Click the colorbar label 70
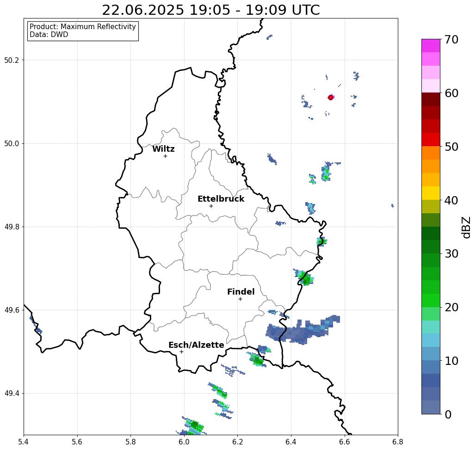Viewport: 476px width, 450px height. tap(451, 39)
